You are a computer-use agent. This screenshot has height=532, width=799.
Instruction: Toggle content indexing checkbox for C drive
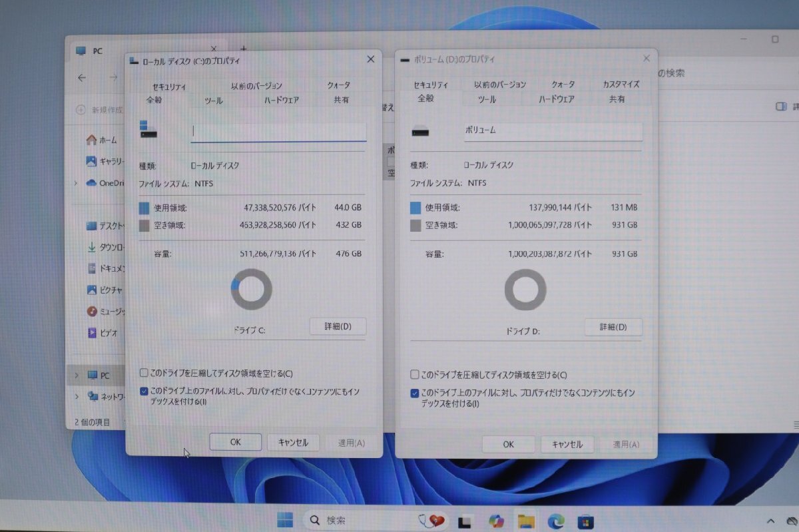[x=144, y=392]
